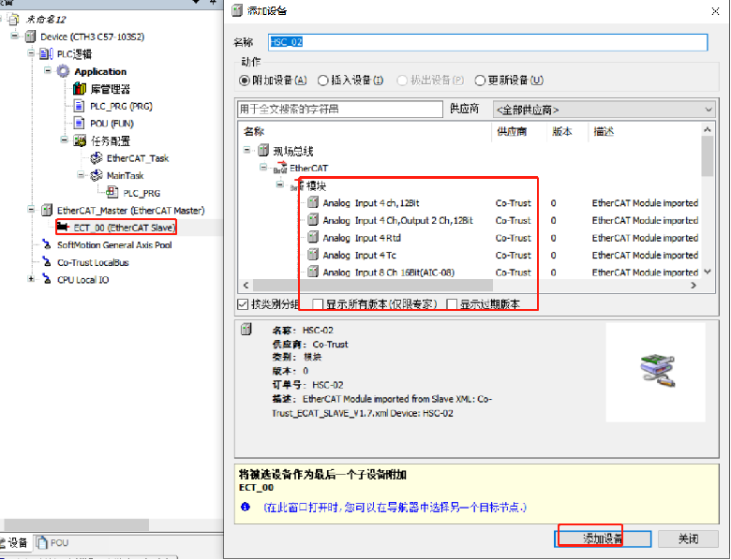This screenshot has height=560, width=731.
Task: Collapse the MainTask tree node
Action: (x=82, y=175)
